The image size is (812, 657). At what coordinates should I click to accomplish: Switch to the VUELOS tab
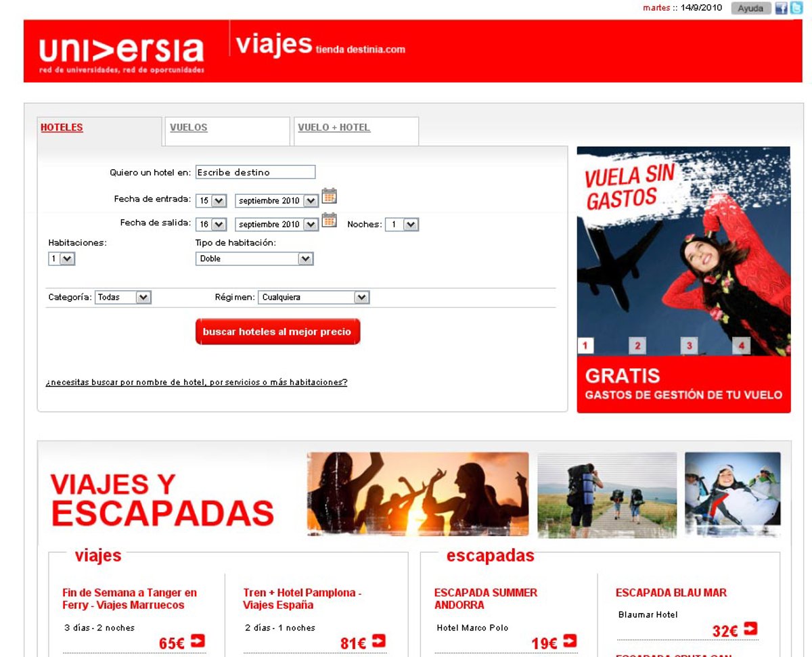[189, 127]
